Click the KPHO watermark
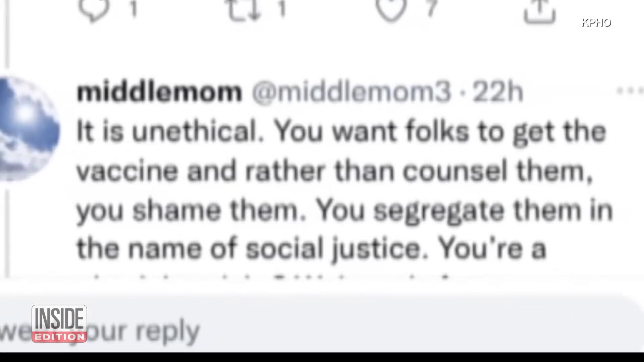The image size is (644, 362). click(x=596, y=23)
